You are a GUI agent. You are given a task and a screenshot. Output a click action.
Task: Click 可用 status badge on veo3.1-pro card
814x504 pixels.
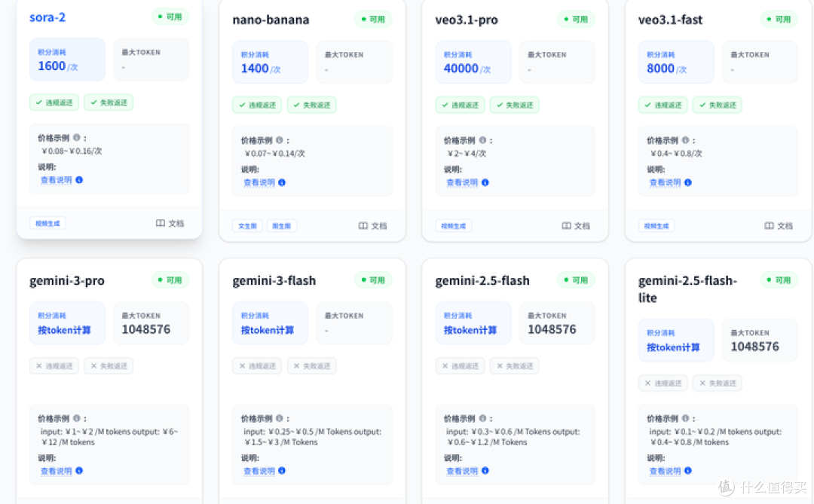pyautogui.click(x=577, y=19)
